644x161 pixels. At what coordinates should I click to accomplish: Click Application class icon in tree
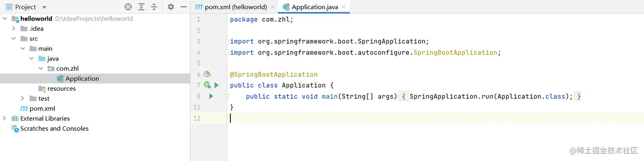click(x=60, y=78)
